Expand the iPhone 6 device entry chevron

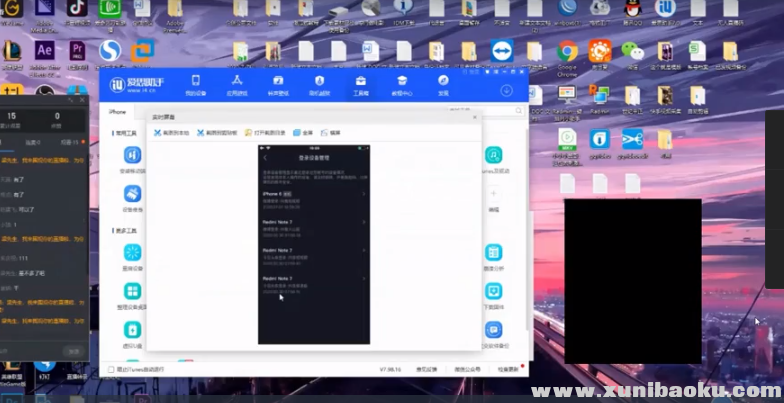363,194
